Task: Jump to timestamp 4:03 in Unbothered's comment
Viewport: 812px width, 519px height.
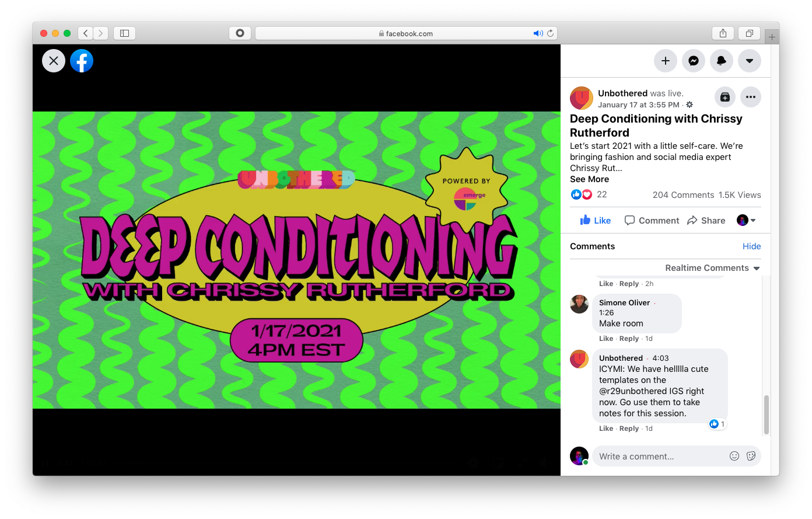Action: (660, 358)
